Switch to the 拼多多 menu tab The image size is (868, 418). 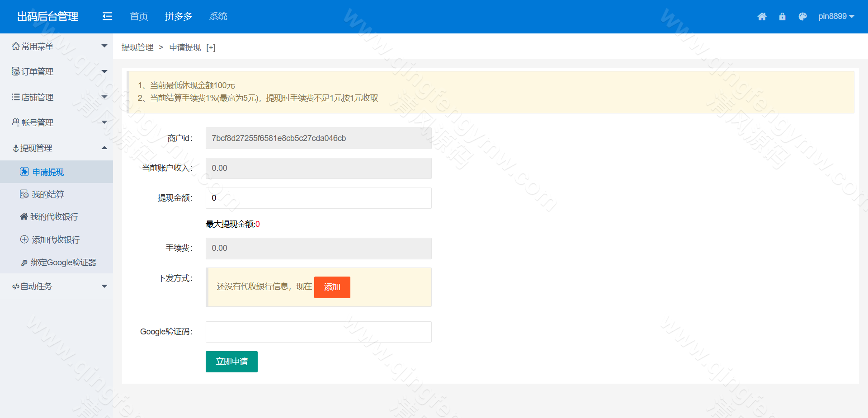[x=179, y=16]
